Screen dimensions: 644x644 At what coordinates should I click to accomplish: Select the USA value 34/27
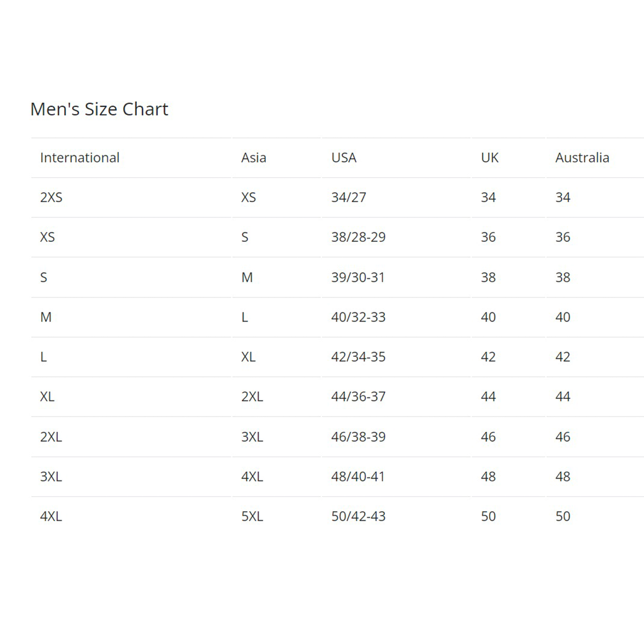pyautogui.click(x=348, y=197)
